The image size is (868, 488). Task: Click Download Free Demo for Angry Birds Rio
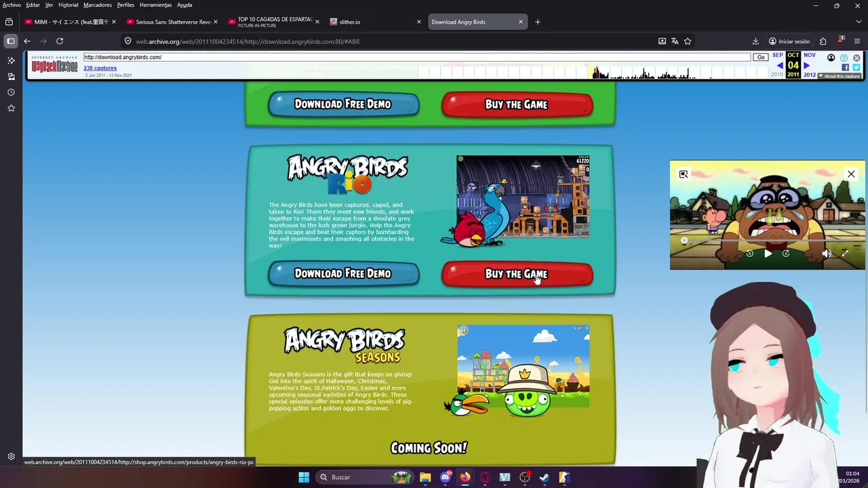[344, 274]
